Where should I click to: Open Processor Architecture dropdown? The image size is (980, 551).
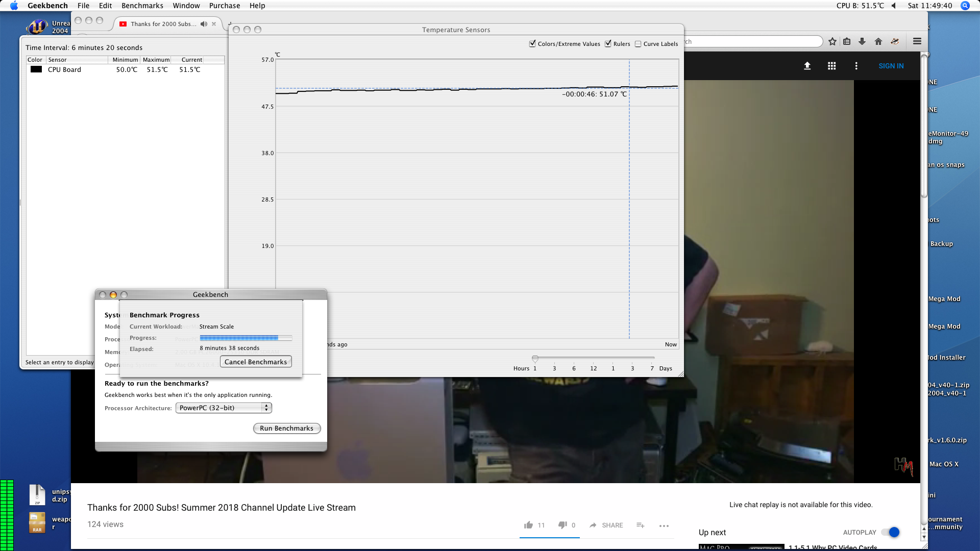[x=224, y=408]
